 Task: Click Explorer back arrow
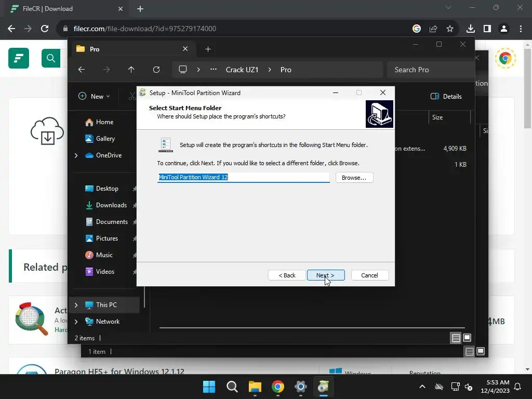click(x=82, y=70)
